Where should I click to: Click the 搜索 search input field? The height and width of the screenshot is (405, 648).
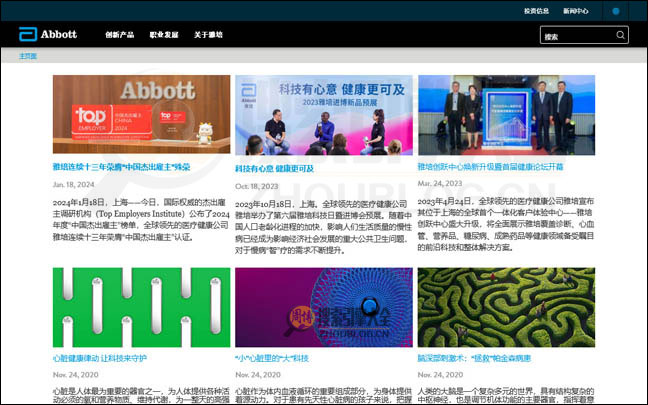tap(584, 35)
